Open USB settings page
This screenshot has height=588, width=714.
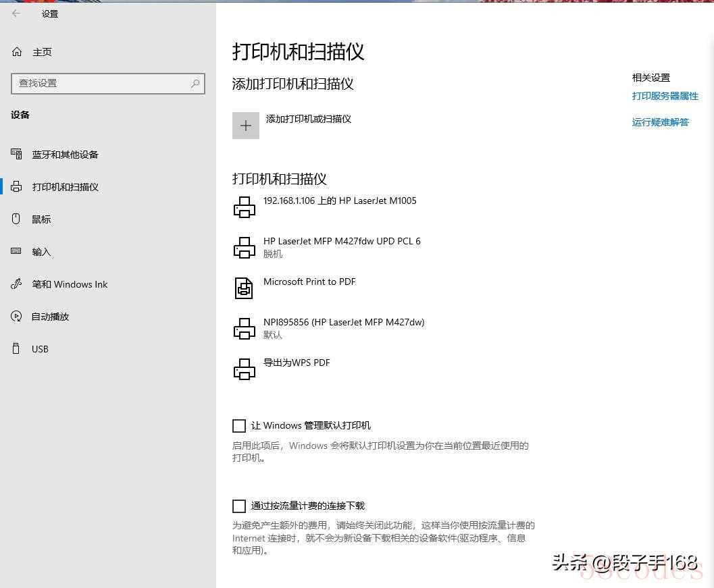[x=40, y=349]
